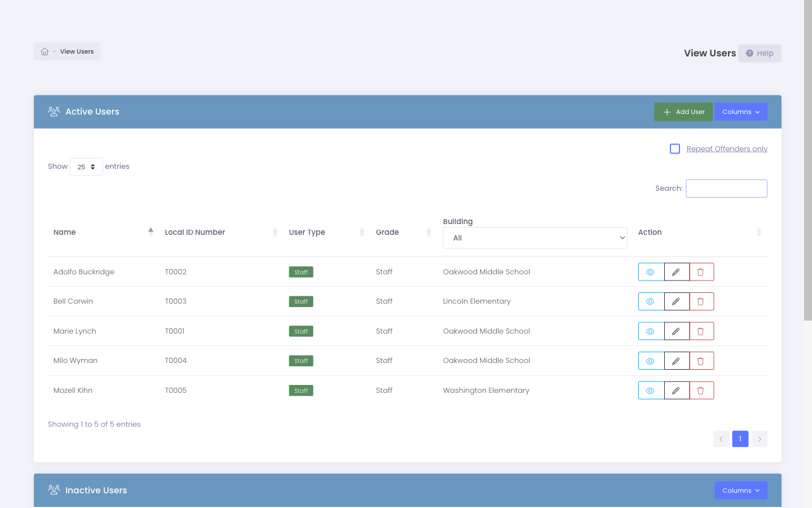Edit Adolfo Buckridge using pencil icon

coord(676,272)
